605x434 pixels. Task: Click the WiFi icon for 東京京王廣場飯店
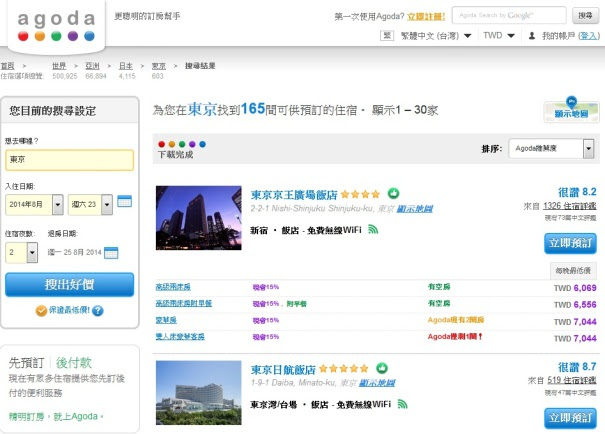tap(373, 230)
